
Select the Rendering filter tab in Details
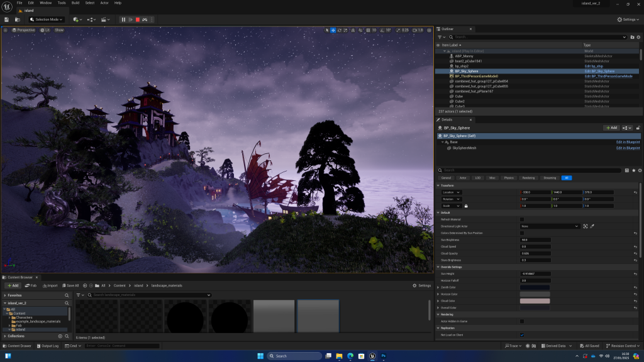point(528,178)
